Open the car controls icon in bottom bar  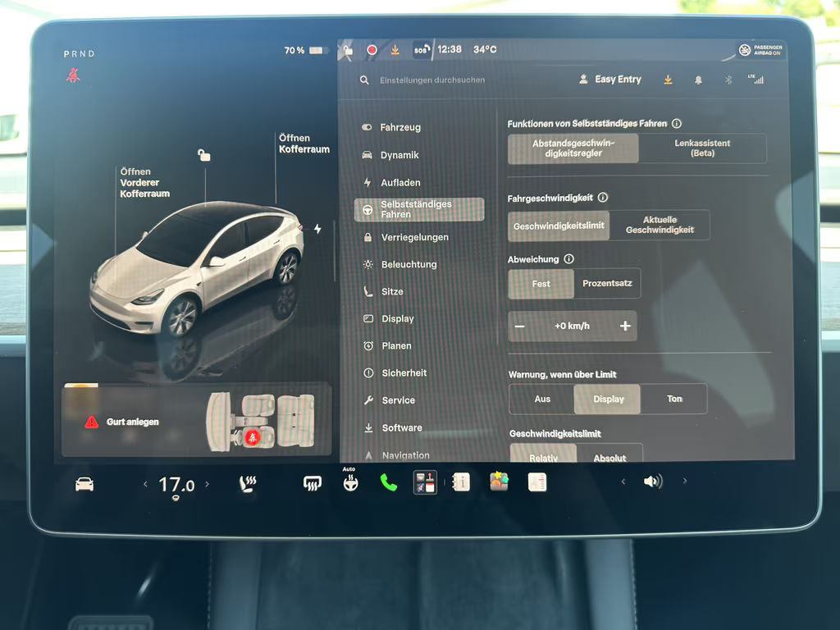point(84,484)
